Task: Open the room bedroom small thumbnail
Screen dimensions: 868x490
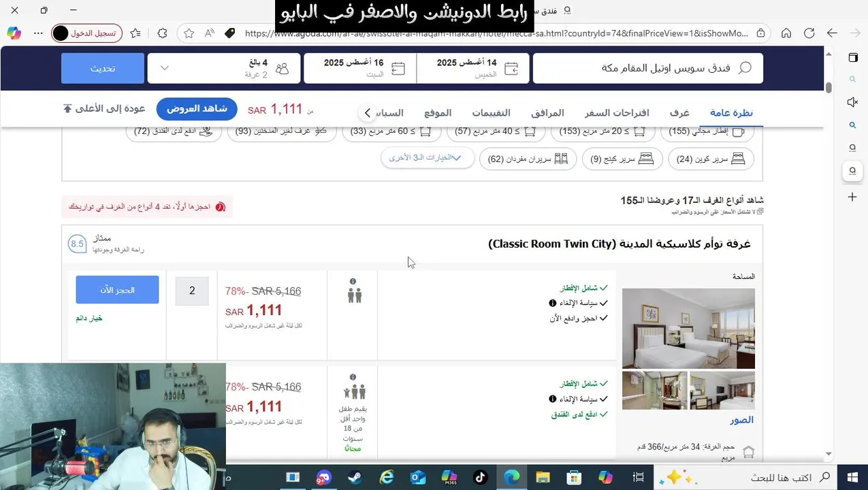Action: [722, 390]
